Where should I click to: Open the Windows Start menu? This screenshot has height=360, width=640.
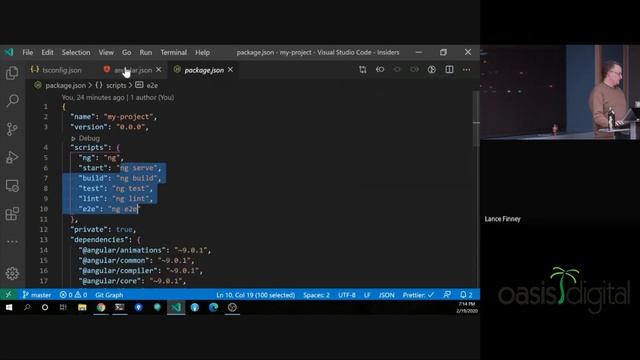coord(9,307)
